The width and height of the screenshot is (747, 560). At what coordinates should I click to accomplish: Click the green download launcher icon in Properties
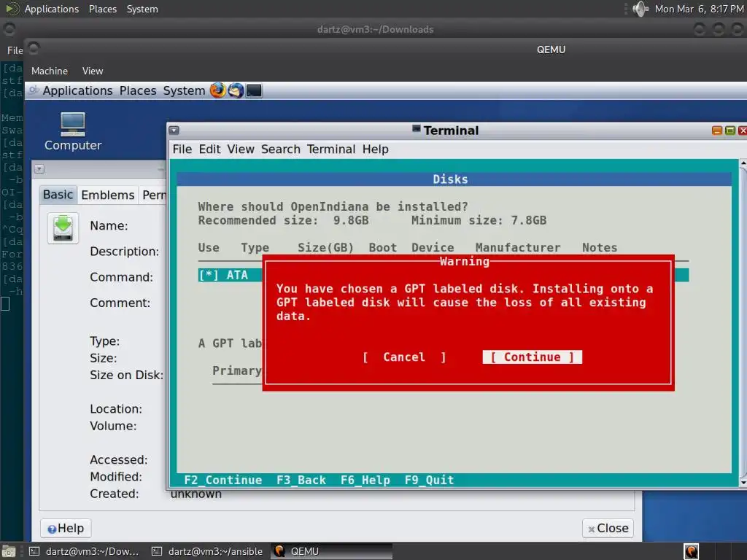pyautogui.click(x=63, y=228)
